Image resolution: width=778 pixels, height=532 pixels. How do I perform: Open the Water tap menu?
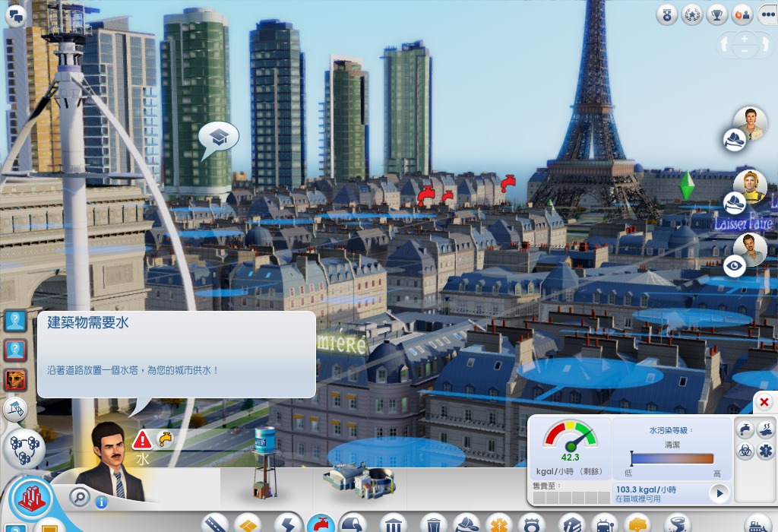[321, 523]
